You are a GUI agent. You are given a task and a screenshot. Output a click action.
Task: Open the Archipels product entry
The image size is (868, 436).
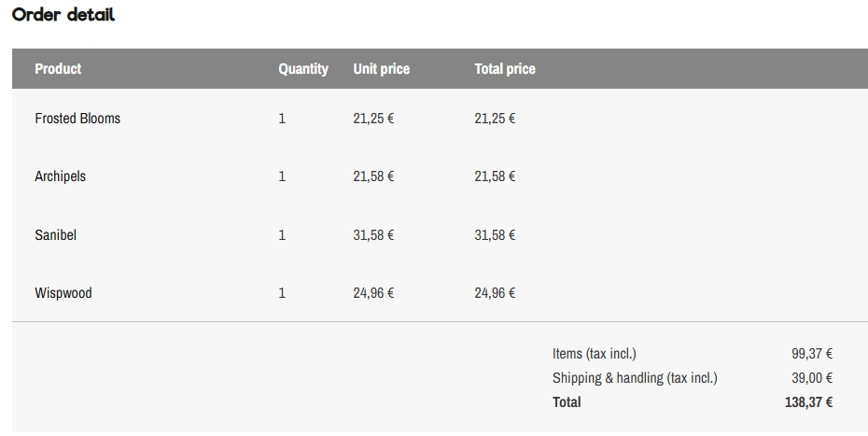(60, 176)
